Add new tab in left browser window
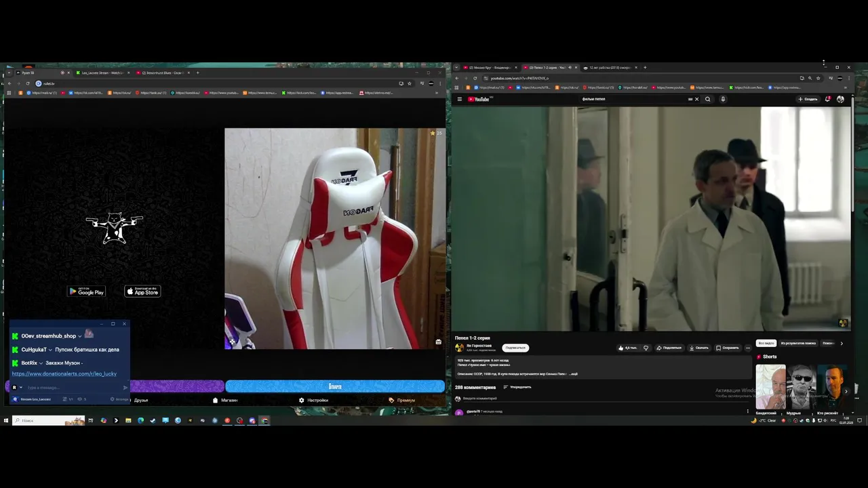This screenshot has width=868, height=488. pos(198,73)
